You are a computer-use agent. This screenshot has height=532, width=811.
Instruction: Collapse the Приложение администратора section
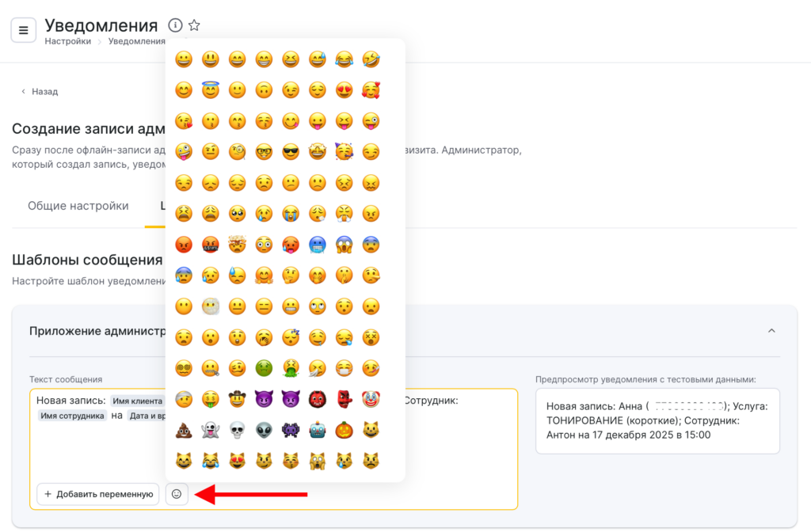(771, 331)
